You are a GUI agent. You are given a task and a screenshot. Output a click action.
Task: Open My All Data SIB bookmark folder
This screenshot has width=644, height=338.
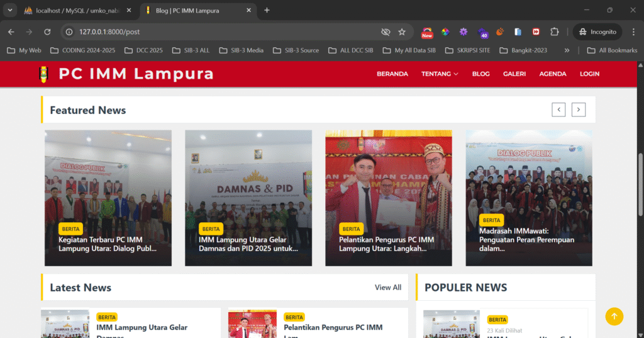coord(409,50)
